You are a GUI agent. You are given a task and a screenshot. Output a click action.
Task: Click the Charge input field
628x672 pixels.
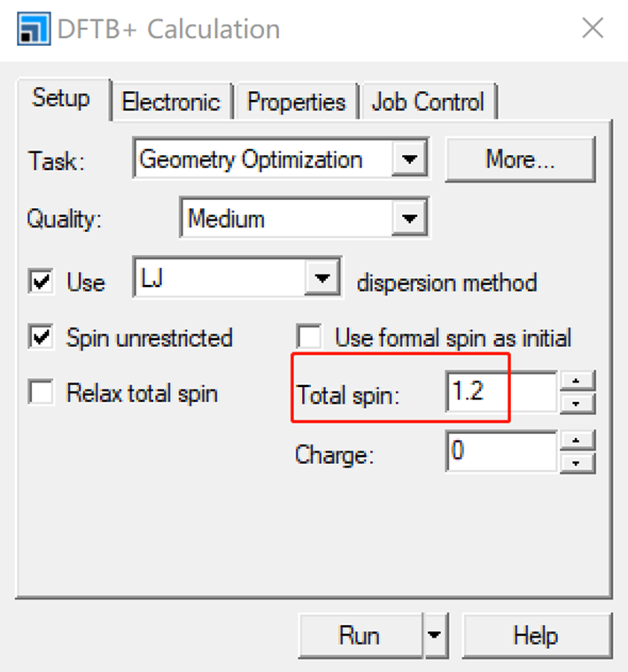click(500, 454)
